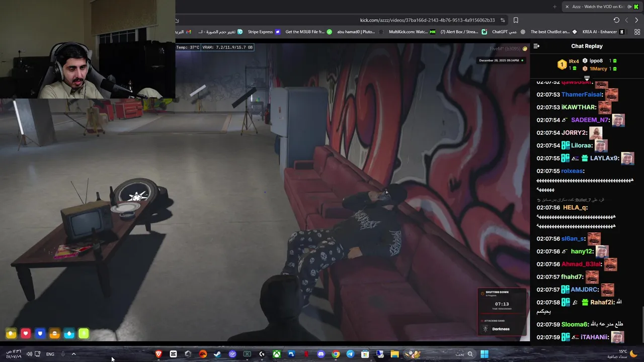The width and height of the screenshot is (644, 362).
Task: Open the Xbox app in the taskbar
Action: coord(277,354)
